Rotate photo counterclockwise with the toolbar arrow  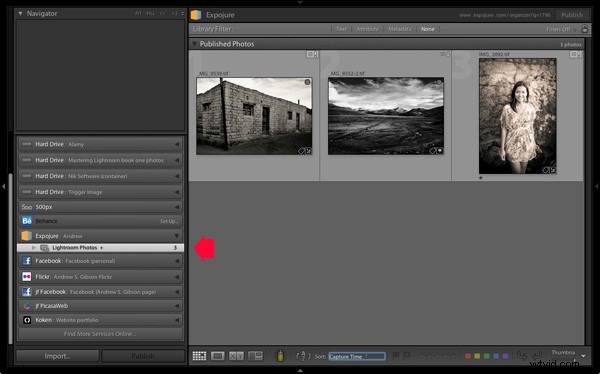522,356
